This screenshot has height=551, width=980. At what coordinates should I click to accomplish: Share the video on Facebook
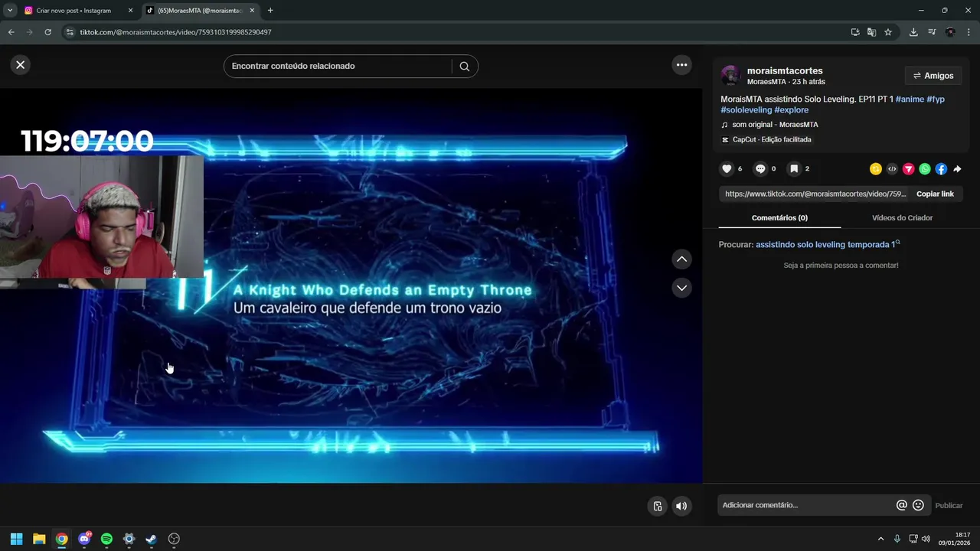point(941,169)
